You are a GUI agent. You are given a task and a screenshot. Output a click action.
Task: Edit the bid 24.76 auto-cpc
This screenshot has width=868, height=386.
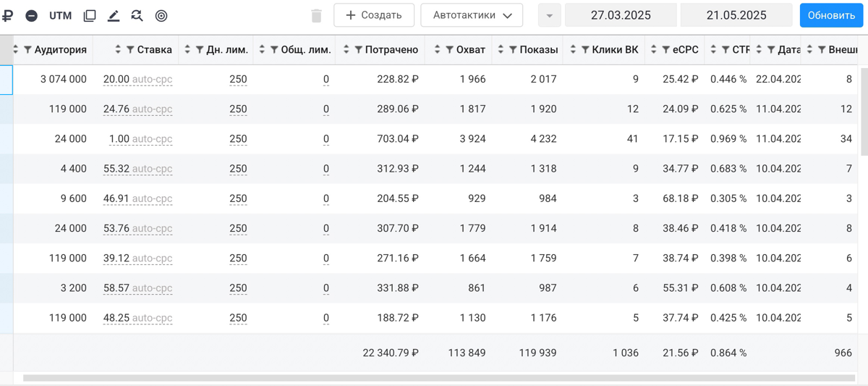click(138, 109)
